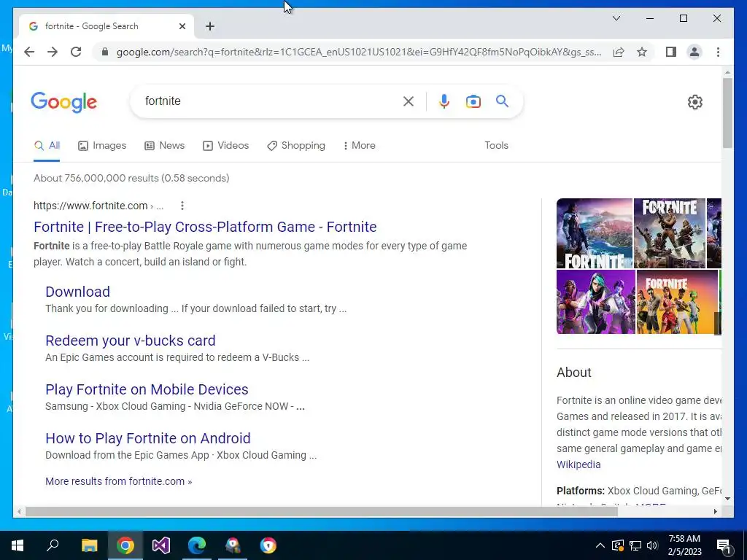Image resolution: width=747 pixels, height=560 pixels.
Task: Open File Explorer from taskbar
Action: 89,545
